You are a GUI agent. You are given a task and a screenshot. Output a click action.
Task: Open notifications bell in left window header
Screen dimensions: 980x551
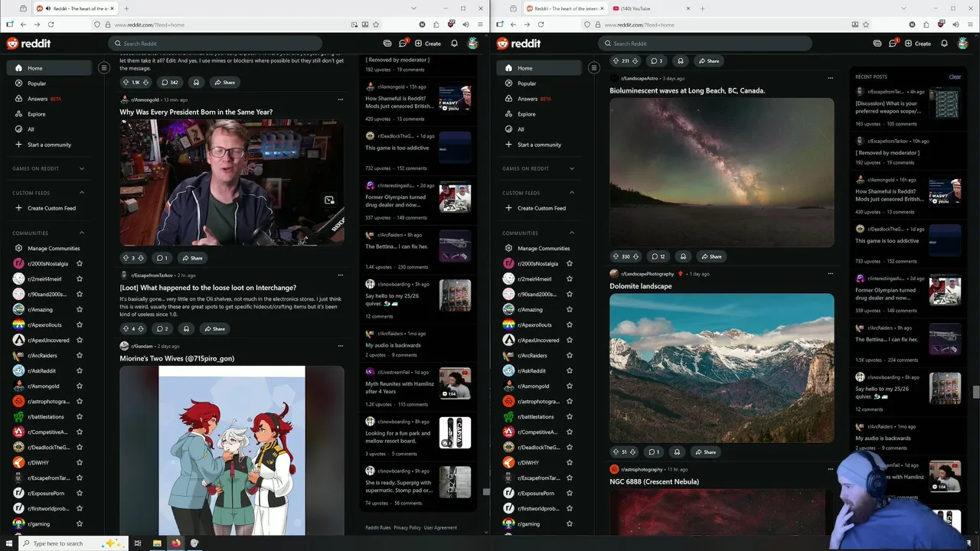click(454, 44)
